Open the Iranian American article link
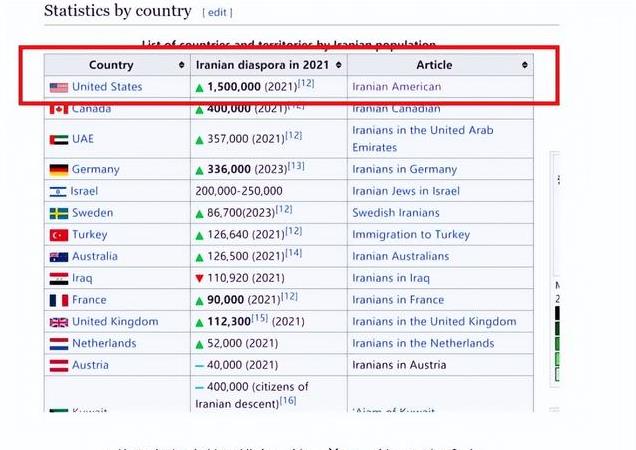 [396, 87]
